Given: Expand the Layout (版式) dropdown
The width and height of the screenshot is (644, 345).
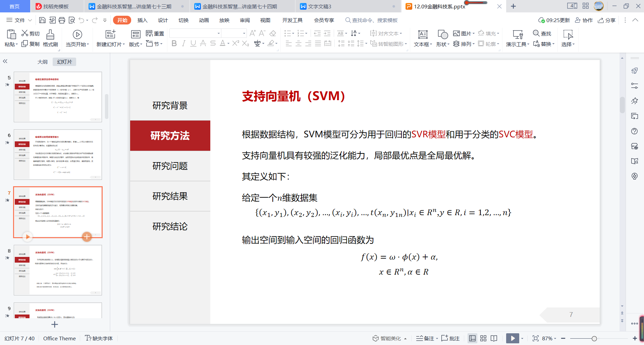Looking at the screenshot, I should (141, 44).
